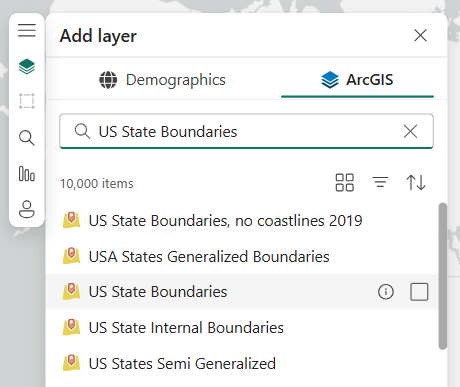This screenshot has height=387, width=460.
Task: Click layer icon beside US States Semi Generalized
Action: point(71,363)
